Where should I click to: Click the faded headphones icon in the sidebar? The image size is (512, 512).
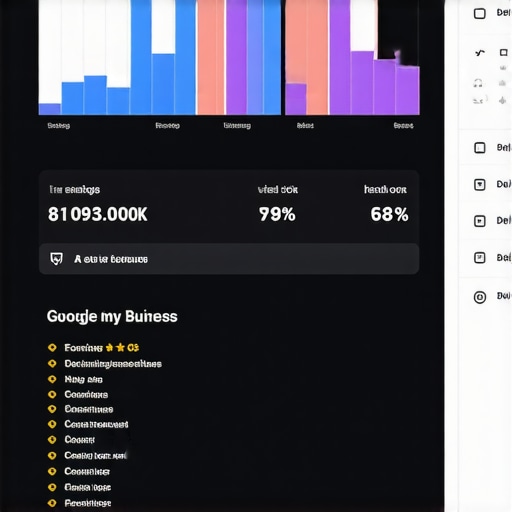click(478, 83)
